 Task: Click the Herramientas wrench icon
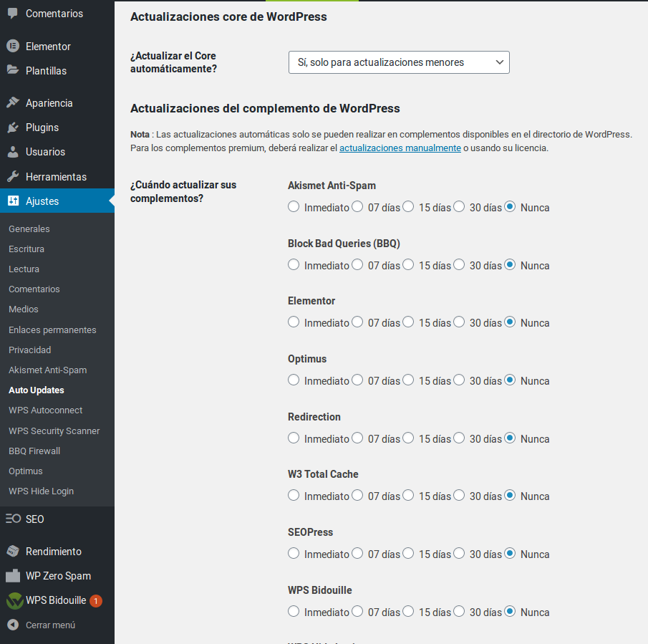pos(13,176)
